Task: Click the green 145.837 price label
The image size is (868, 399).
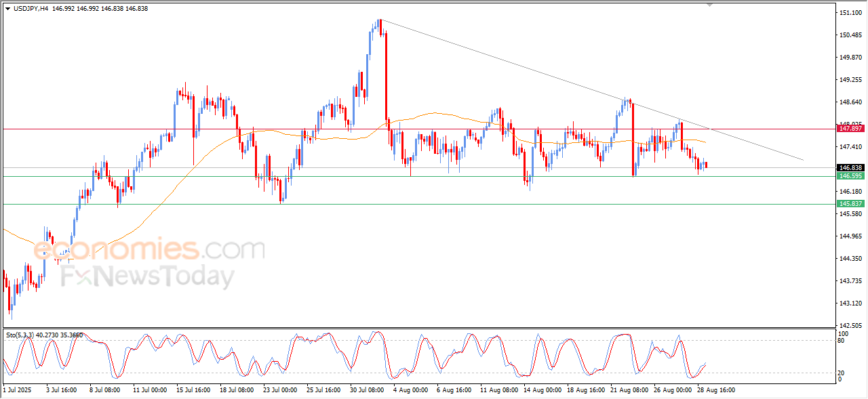Action: [x=850, y=204]
